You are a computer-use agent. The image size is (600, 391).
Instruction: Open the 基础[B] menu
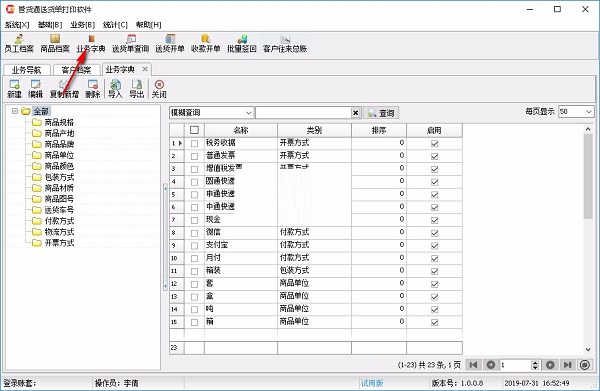pyautogui.click(x=50, y=25)
